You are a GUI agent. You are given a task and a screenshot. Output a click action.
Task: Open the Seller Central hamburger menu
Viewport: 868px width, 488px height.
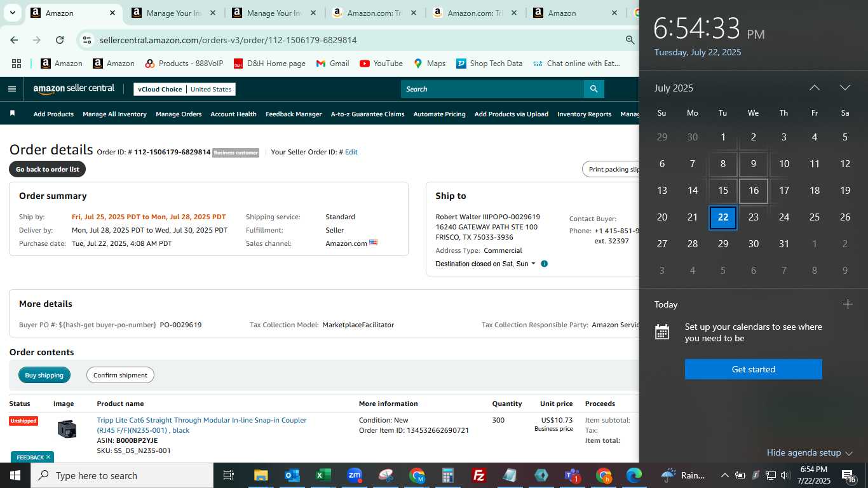click(11, 89)
